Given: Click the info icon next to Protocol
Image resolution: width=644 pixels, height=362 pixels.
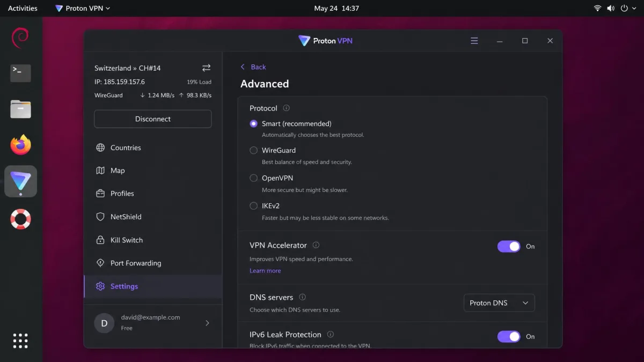Looking at the screenshot, I should [x=286, y=108].
